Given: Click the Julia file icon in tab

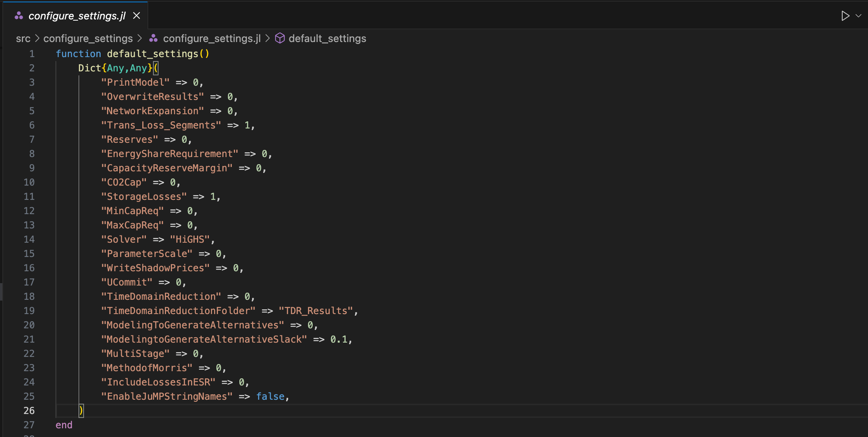Looking at the screenshot, I should tap(19, 15).
